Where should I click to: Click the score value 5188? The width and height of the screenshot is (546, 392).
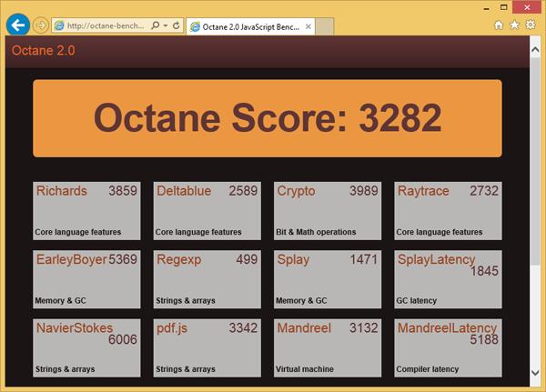[x=484, y=339]
